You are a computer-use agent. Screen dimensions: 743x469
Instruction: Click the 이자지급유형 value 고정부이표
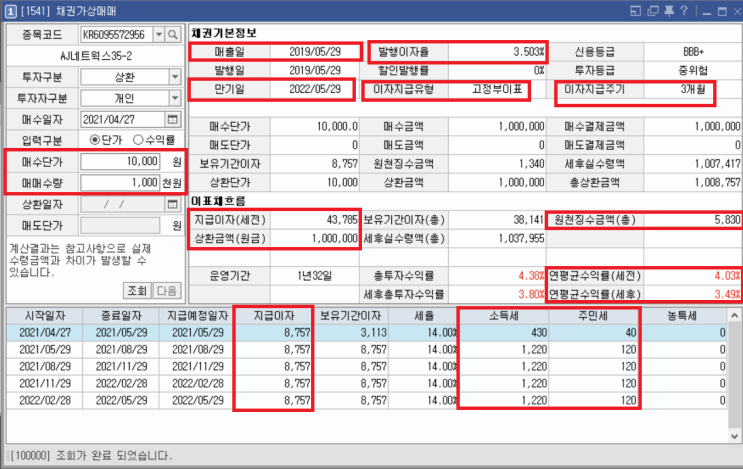[498, 89]
